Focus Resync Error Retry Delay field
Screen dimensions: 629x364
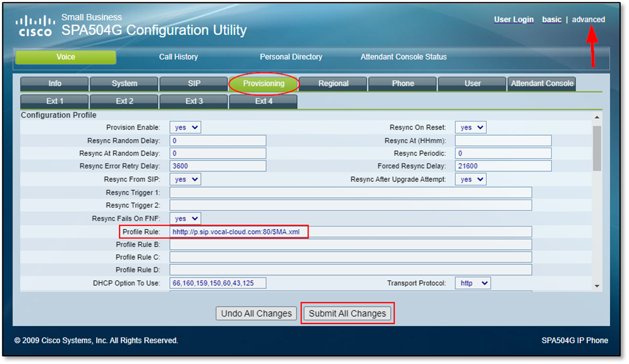click(x=218, y=166)
